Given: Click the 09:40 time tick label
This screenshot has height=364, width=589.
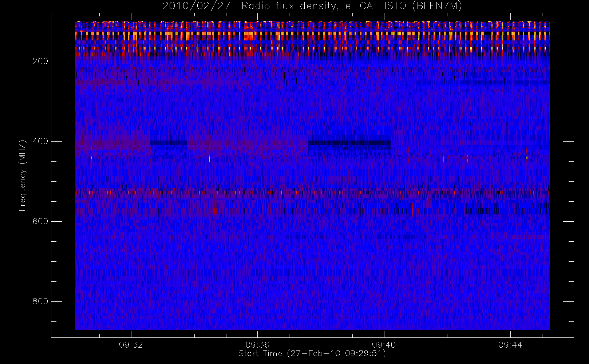Looking at the screenshot, I should [x=384, y=345].
